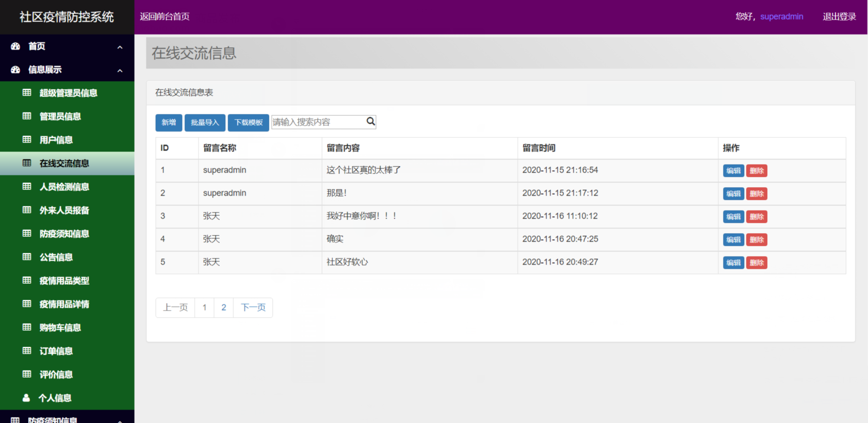Image resolution: width=868 pixels, height=423 pixels.
Task: Click 退出登录 to log out
Action: tap(839, 17)
